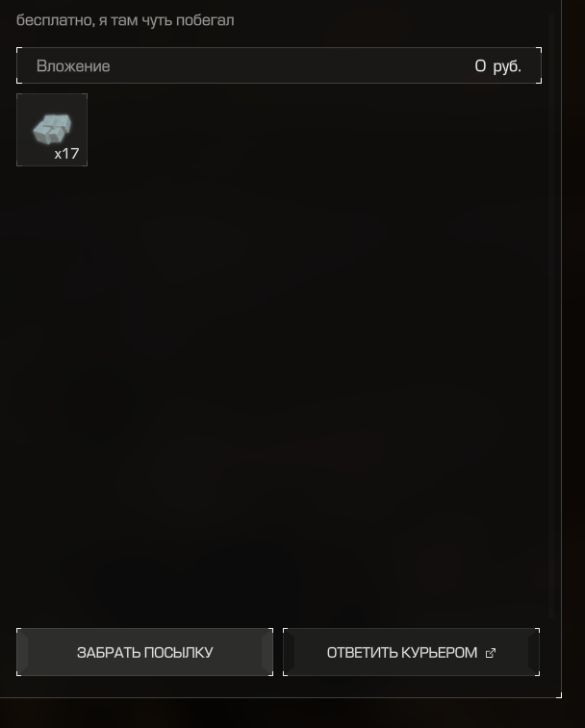Select the attached item slot thumbnail
This screenshot has width=585, height=728.
(52, 130)
